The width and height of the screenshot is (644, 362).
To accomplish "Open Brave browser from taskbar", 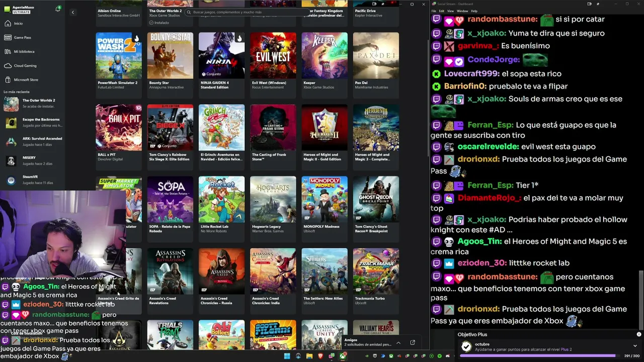I will [x=320, y=356].
